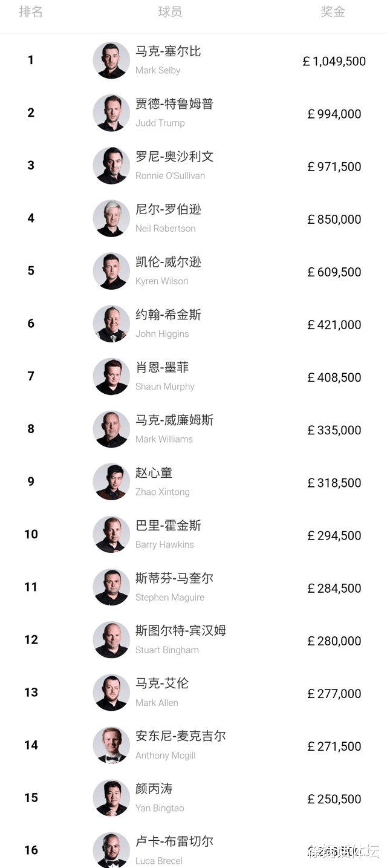Open the Shaun Murphy name link
The image size is (387, 868).
[165, 387]
